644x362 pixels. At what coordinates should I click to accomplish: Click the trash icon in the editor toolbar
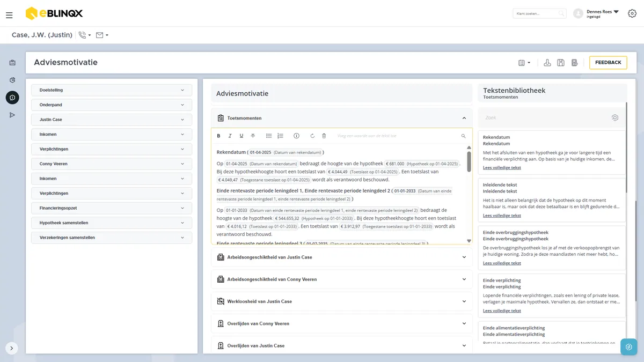pos(324,136)
